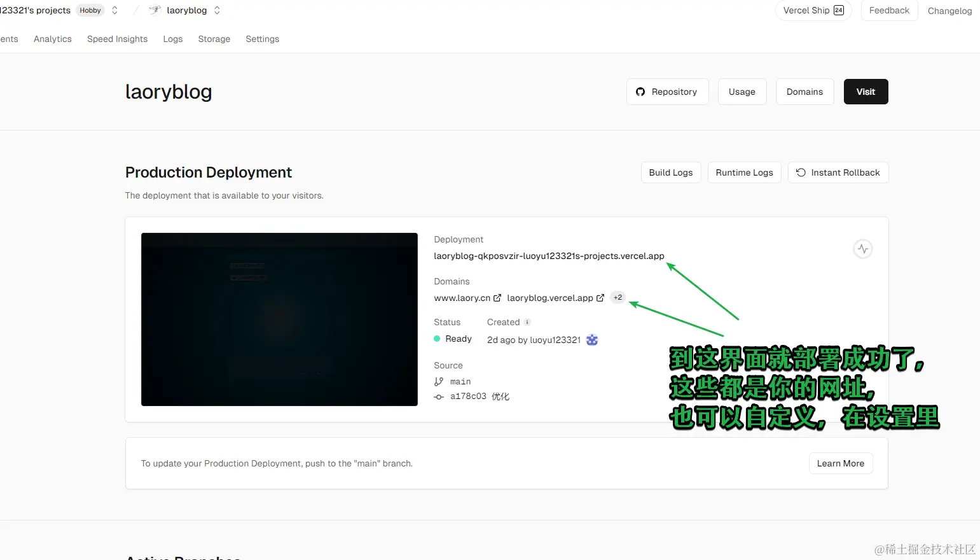The height and width of the screenshot is (560, 980).
Task: Open the GitHub Repository button
Action: [667, 92]
